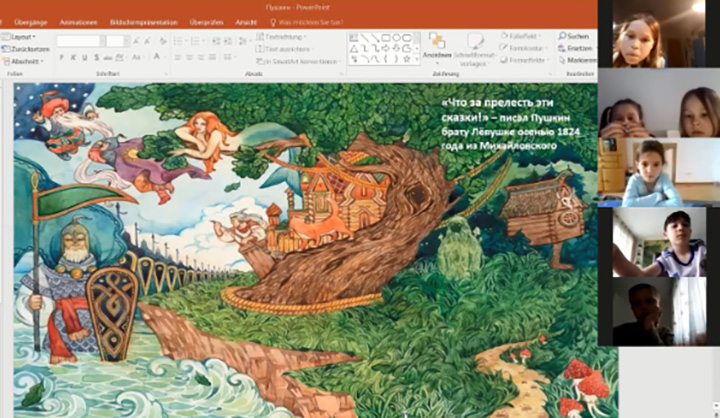Decrease the list indent level
The image size is (720, 418).
(x=216, y=41)
